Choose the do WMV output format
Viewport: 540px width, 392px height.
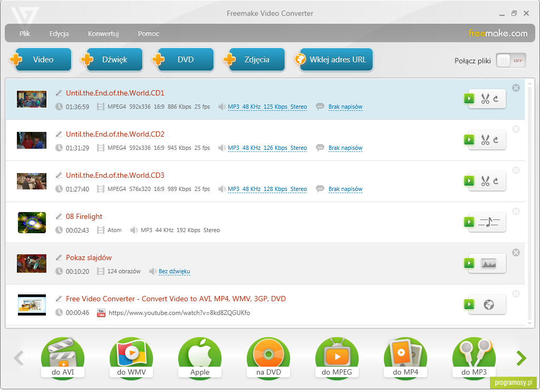131,358
